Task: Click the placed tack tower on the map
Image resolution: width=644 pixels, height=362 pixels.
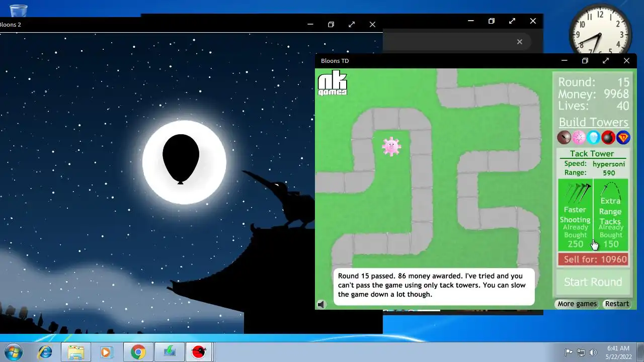Action: click(391, 146)
